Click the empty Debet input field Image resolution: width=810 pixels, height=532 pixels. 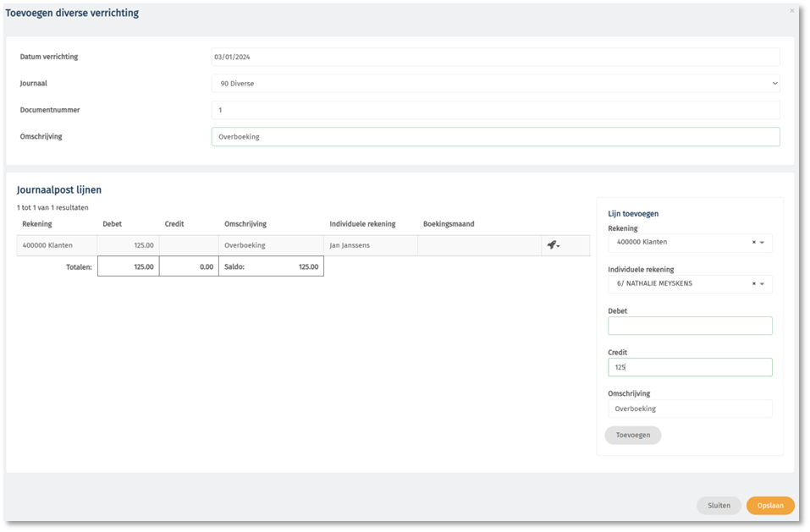(690, 326)
